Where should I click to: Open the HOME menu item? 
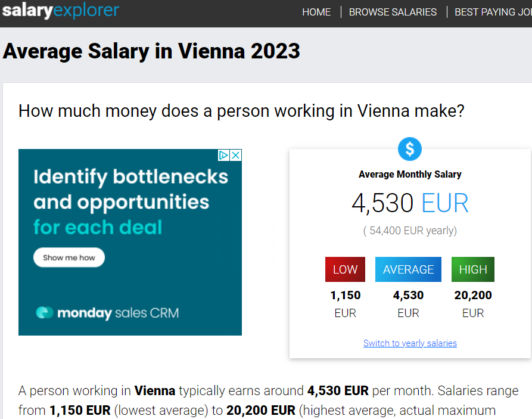click(x=316, y=13)
